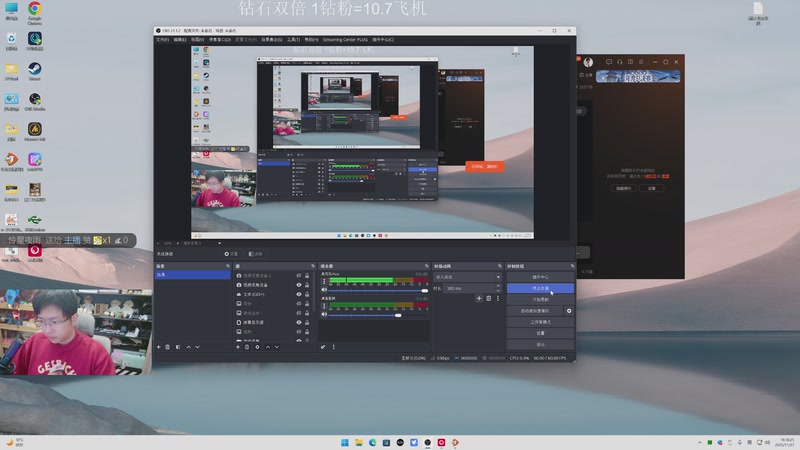Screen dimensions: 800x450
Task: Increase transition duration with the up stepper
Action: pos(498,286)
